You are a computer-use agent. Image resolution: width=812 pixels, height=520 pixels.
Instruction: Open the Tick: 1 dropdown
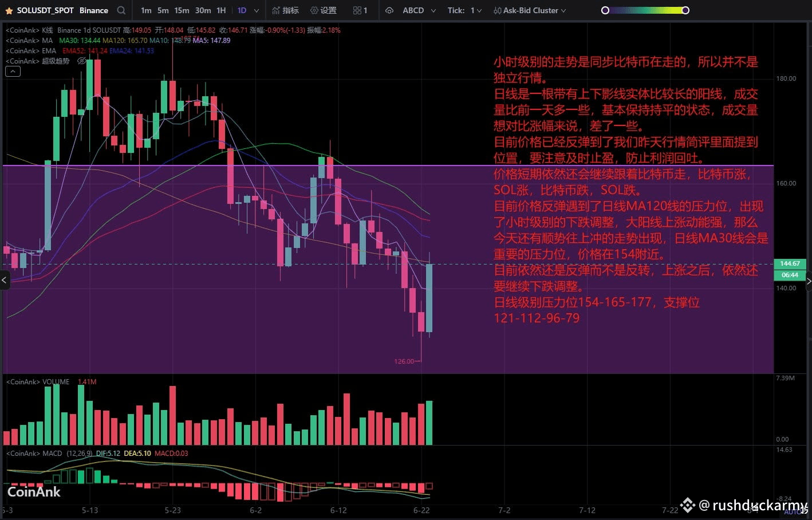[464, 10]
